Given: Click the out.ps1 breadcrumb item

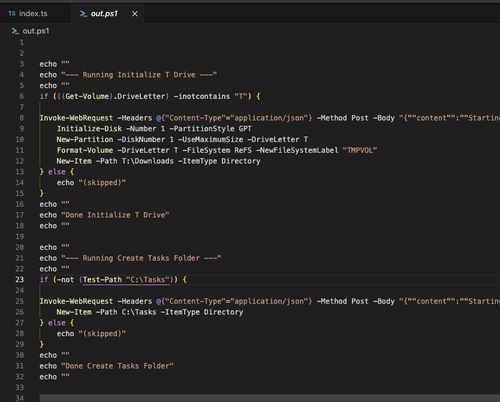Looking at the screenshot, I should pos(36,31).
